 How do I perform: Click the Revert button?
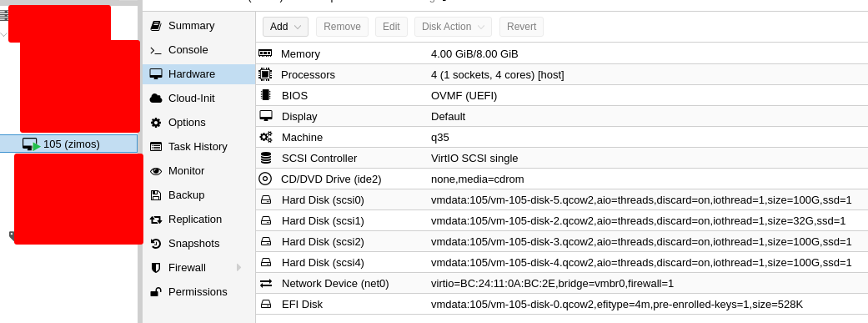(521, 27)
